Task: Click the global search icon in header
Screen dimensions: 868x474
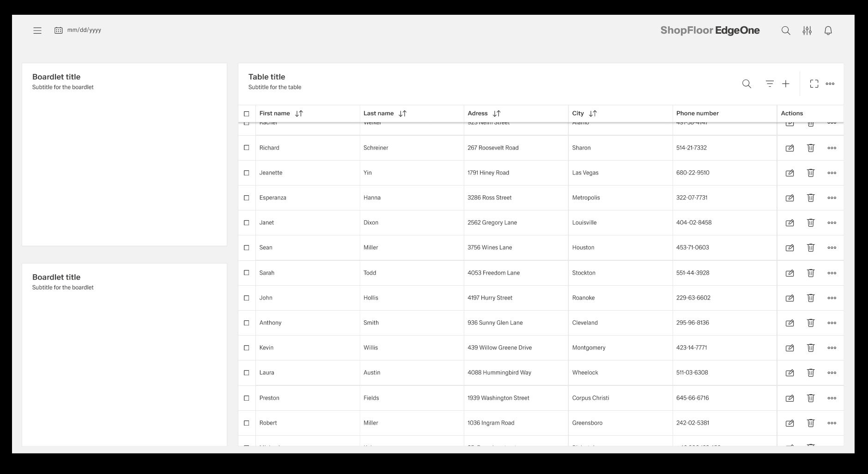Action: point(785,30)
